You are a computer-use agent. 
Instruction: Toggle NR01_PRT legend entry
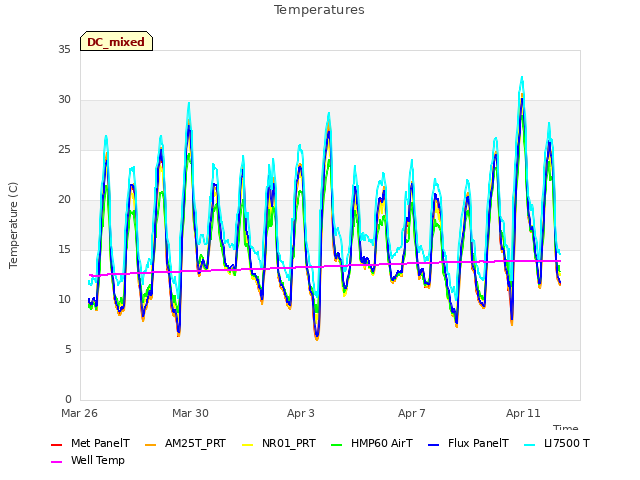tap(279, 443)
